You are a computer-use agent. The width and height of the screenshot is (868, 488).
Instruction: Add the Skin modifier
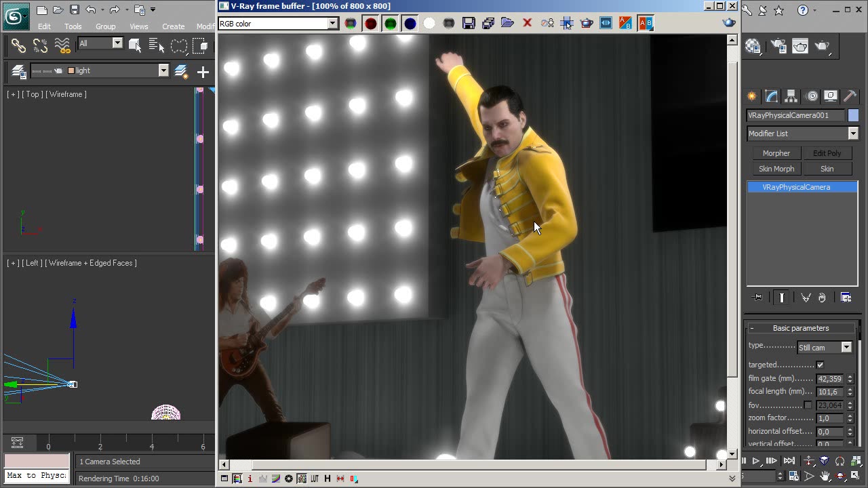827,169
